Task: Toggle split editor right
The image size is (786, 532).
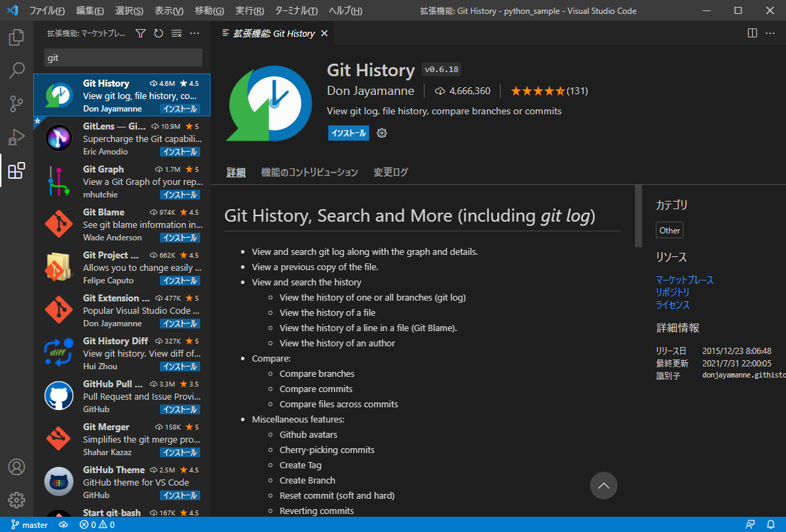Action: (x=753, y=33)
